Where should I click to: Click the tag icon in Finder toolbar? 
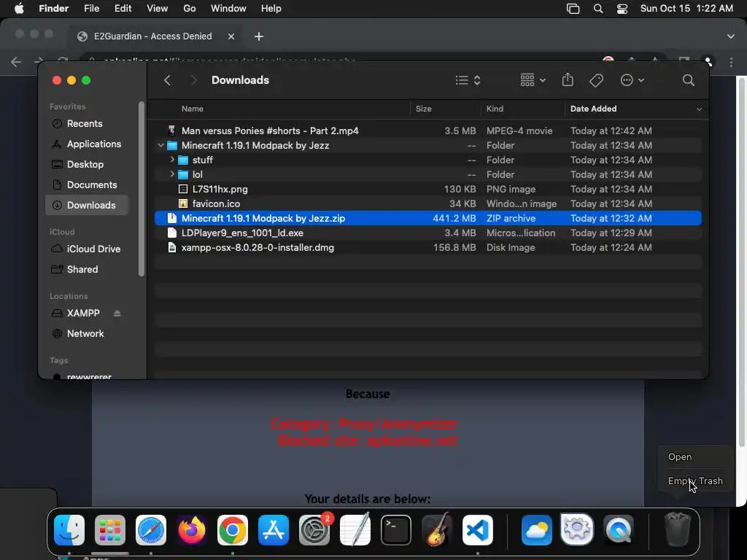pyautogui.click(x=596, y=80)
